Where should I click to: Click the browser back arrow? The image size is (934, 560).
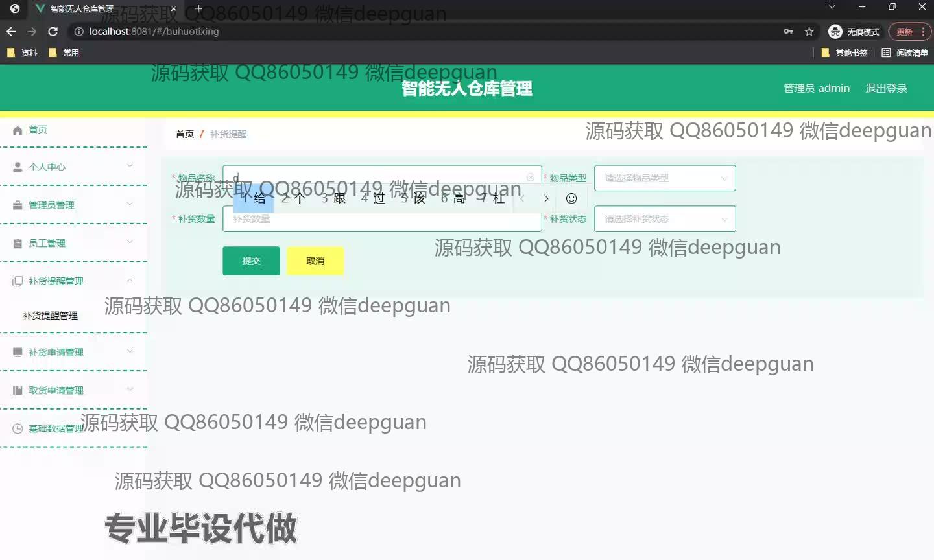(11, 31)
